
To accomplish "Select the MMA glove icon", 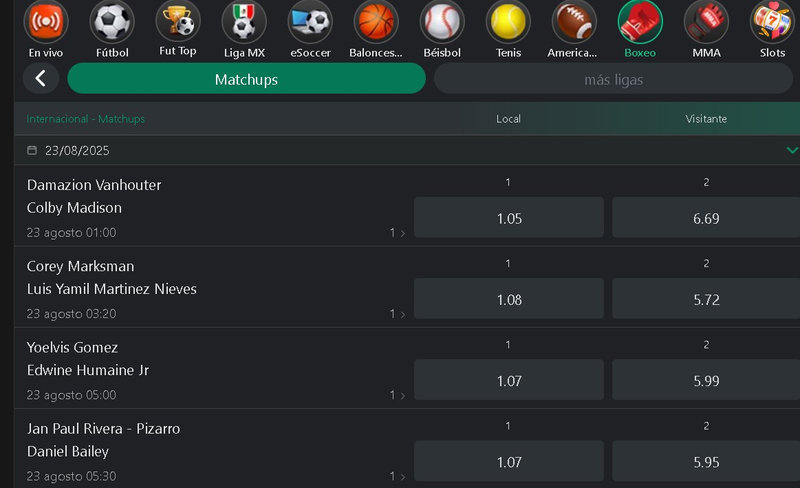I will coord(706,21).
